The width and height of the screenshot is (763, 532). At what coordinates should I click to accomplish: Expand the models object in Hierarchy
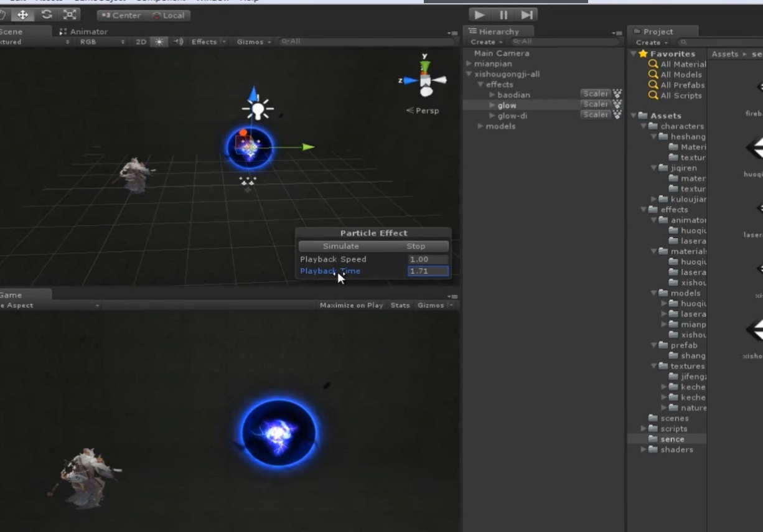point(480,126)
